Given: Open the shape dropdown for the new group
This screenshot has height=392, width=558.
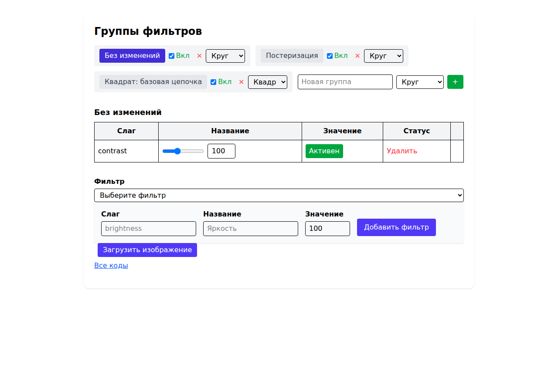Looking at the screenshot, I should coord(420,82).
